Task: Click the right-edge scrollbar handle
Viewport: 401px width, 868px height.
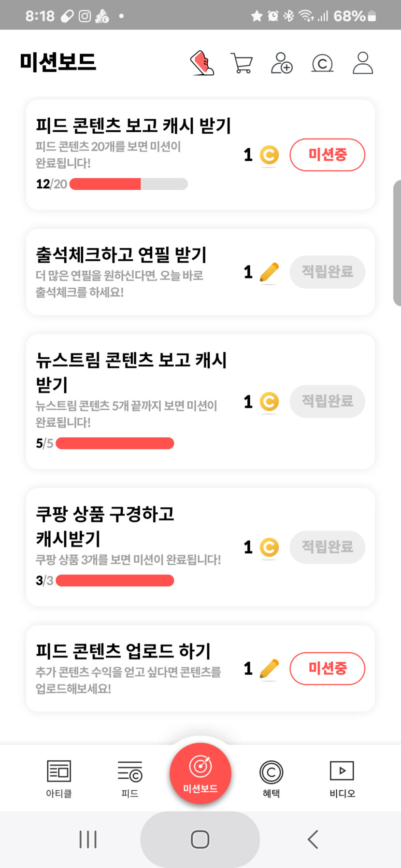Action: click(x=397, y=243)
